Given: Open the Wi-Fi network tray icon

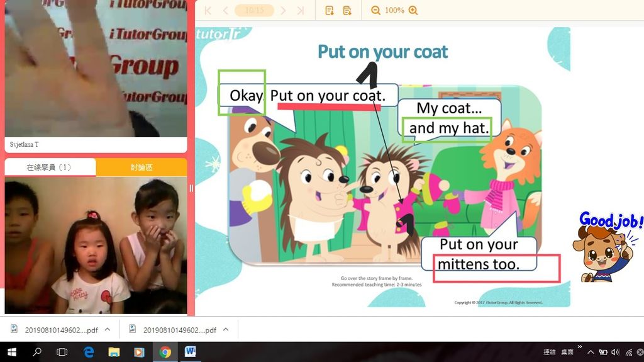Looking at the screenshot, I should click(629, 352).
